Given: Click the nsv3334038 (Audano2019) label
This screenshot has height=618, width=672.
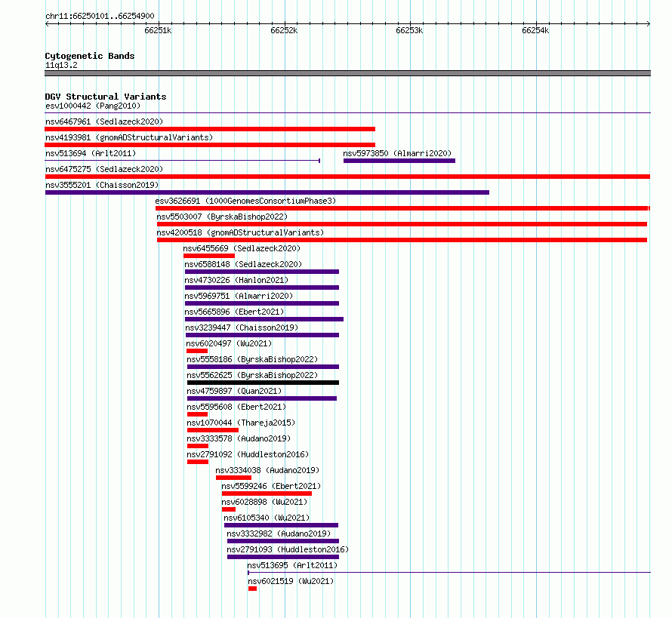Looking at the screenshot, I should pos(267,470).
